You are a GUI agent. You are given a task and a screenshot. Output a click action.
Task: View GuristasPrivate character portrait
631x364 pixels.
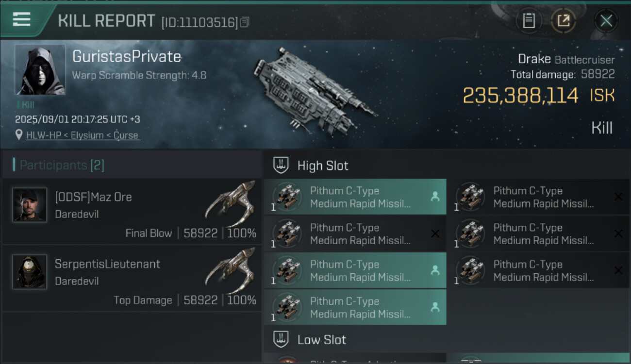click(x=40, y=69)
